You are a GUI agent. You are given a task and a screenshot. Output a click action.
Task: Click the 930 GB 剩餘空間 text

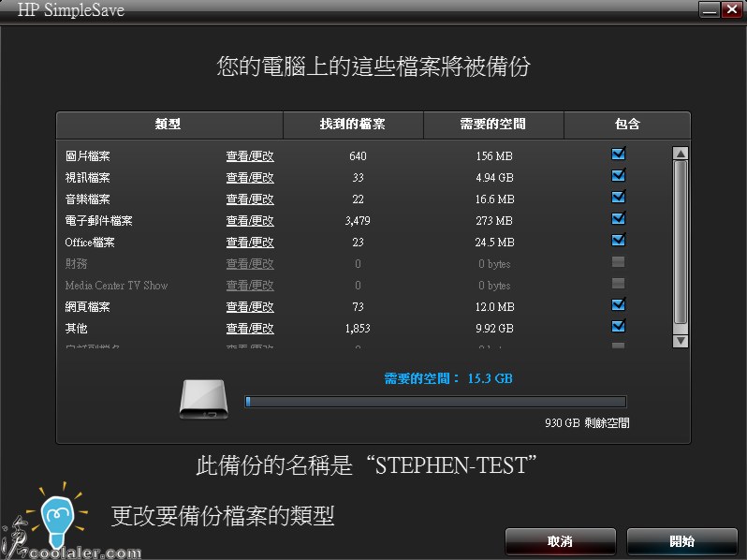pos(587,422)
